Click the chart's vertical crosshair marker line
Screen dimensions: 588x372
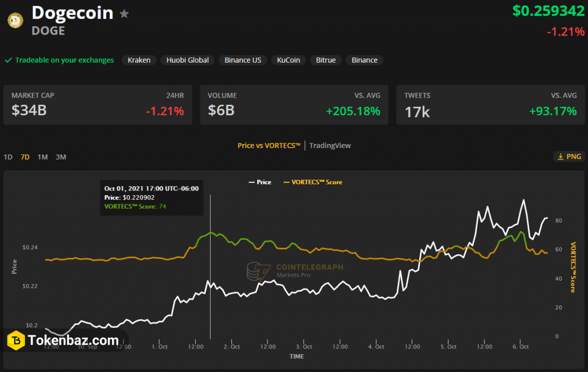pyautogui.click(x=210, y=267)
